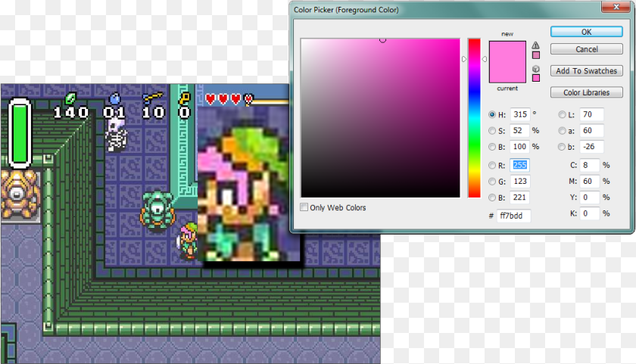Click the K black percentage field
The width and height of the screenshot is (636, 364).
click(589, 213)
